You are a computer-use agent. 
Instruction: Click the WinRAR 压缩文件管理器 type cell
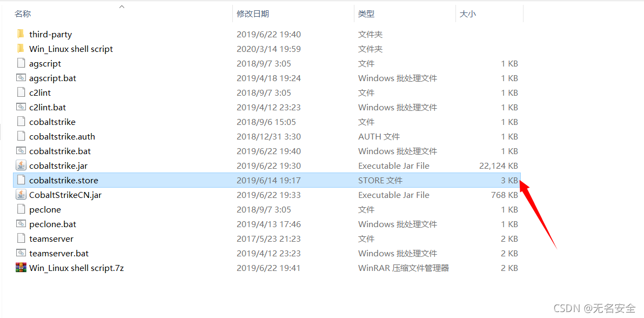pyautogui.click(x=404, y=268)
